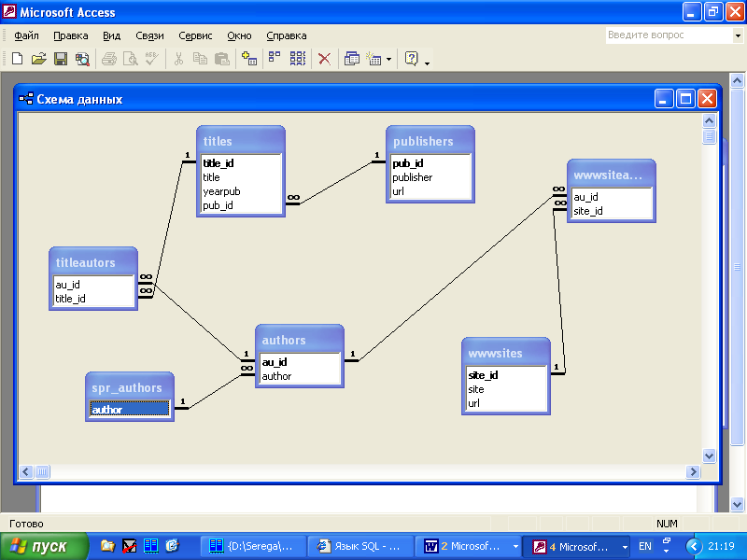
Task: Click the Database Window toolbar icon
Action: click(x=352, y=59)
